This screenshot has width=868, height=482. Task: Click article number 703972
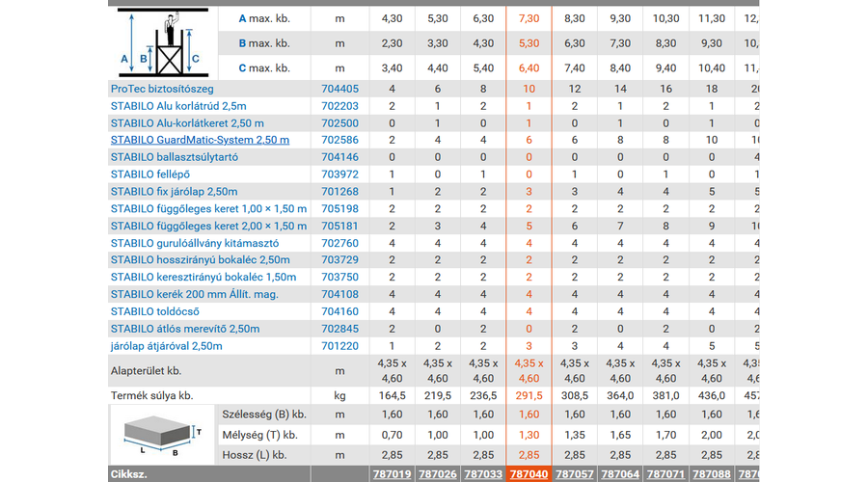pos(339,174)
